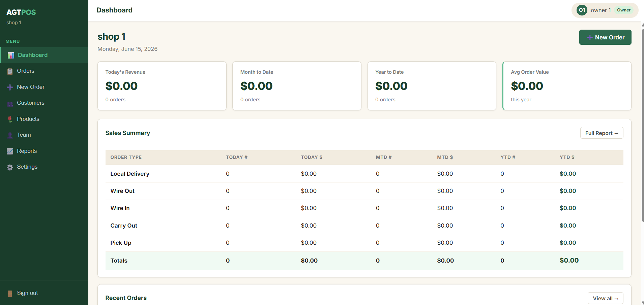Viewport: 644px width, 305px height.
Task: Select the Avg Order Value card
Action: 567,86
